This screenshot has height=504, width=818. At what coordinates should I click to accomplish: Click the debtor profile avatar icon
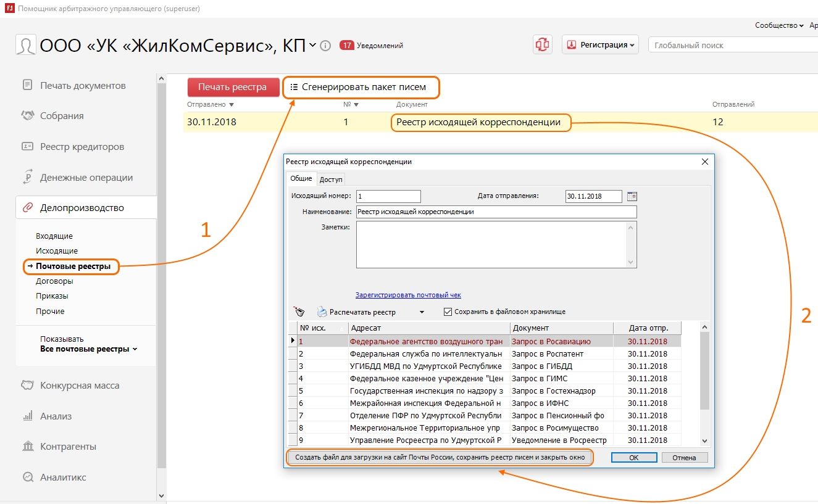pyautogui.click(x=26, y=46)
